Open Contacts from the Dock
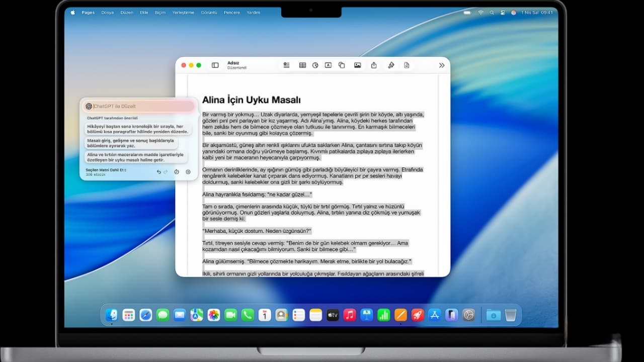 point(282,315)
